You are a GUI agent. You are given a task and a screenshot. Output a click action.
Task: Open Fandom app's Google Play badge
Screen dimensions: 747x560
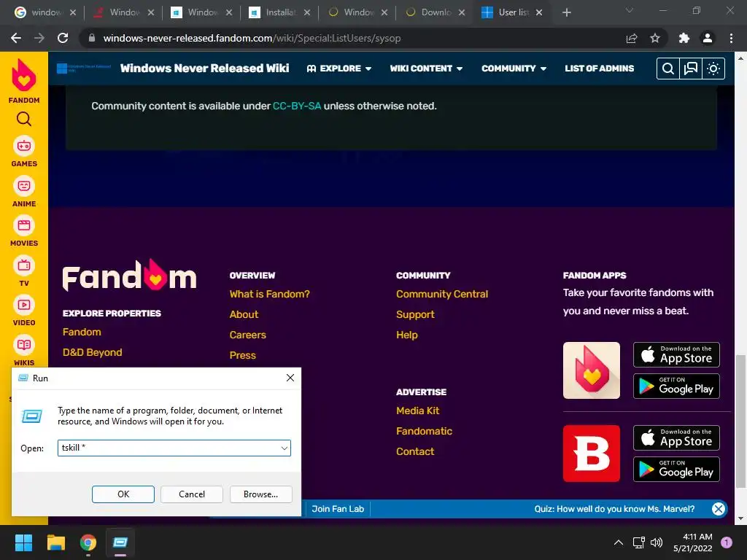click(676, 386)
